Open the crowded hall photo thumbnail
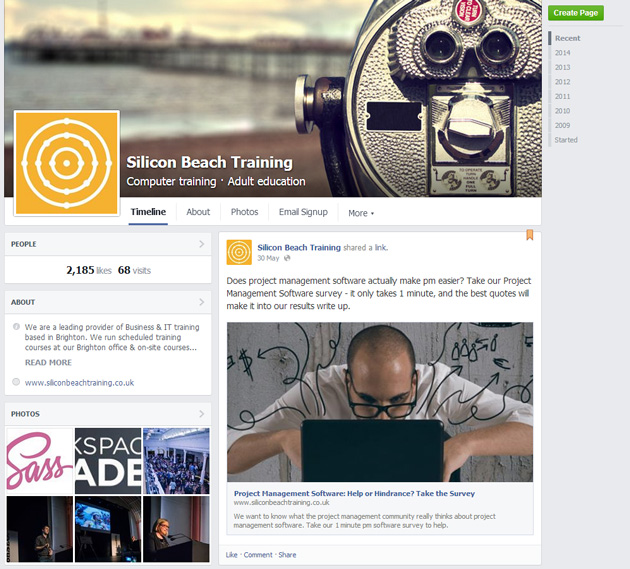 176,461
